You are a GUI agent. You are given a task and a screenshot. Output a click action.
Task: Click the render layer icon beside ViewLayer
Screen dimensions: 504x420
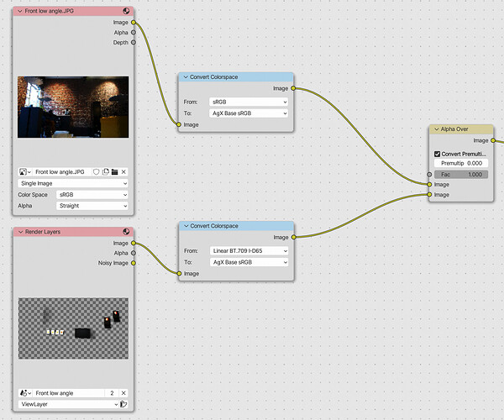[x=123, y=404]
